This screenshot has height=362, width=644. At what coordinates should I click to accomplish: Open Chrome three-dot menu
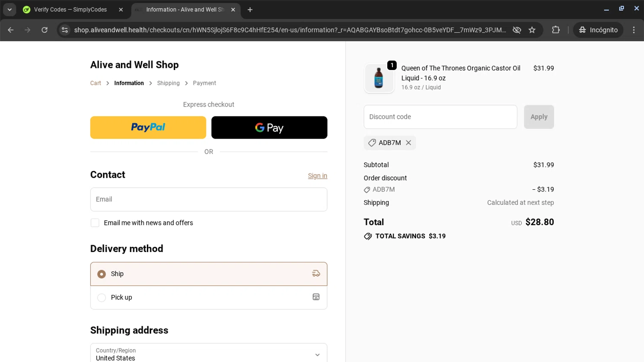634,30
